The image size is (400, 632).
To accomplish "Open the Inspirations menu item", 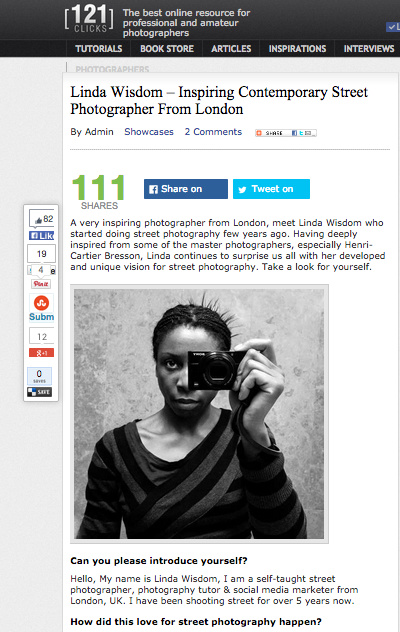I will (297, 49).
